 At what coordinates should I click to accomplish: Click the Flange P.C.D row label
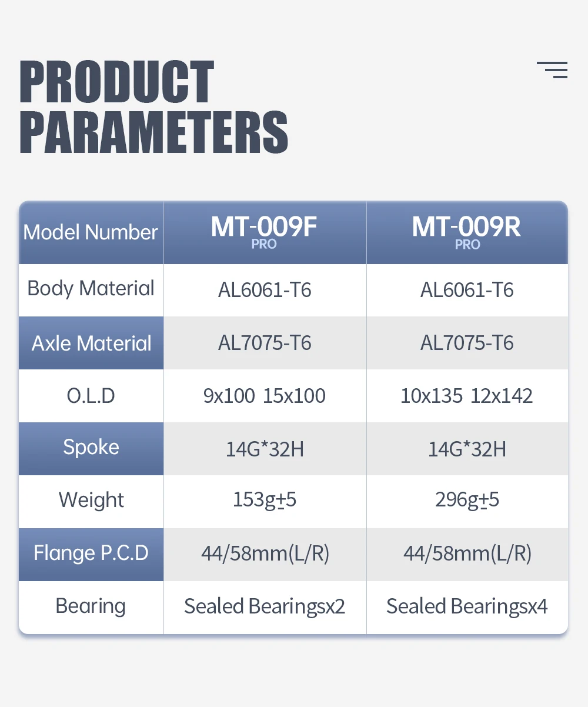coord(91,553)
